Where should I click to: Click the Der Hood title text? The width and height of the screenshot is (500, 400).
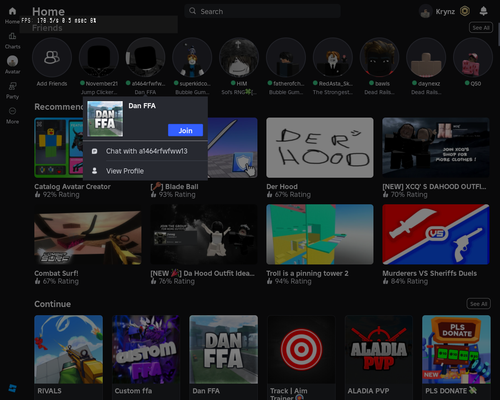[282, 187]
